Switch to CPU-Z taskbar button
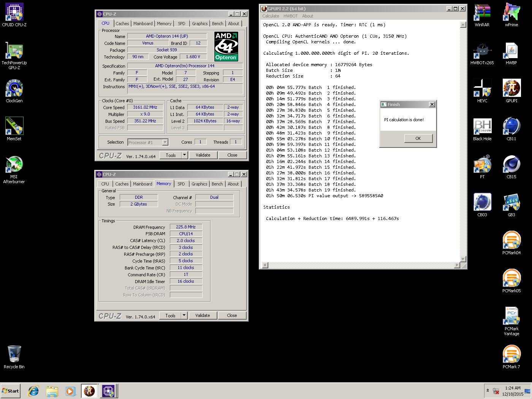 108,391
